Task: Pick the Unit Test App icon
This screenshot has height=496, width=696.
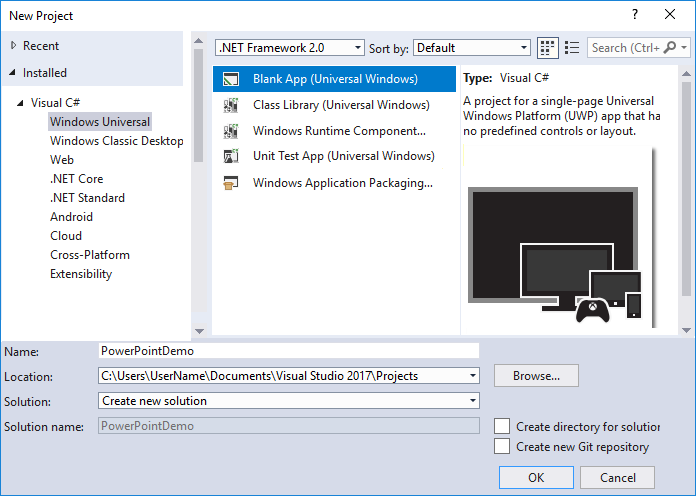Action: 231,156
